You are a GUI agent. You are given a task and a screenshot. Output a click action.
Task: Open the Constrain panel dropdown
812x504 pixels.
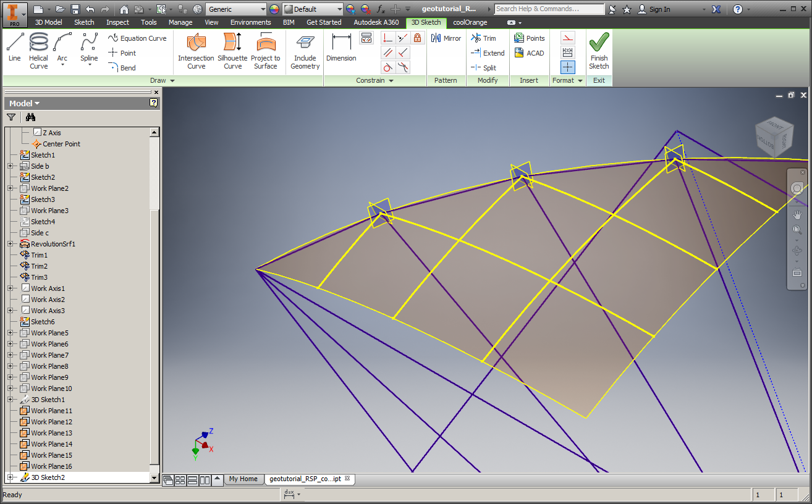pos(375,80)
